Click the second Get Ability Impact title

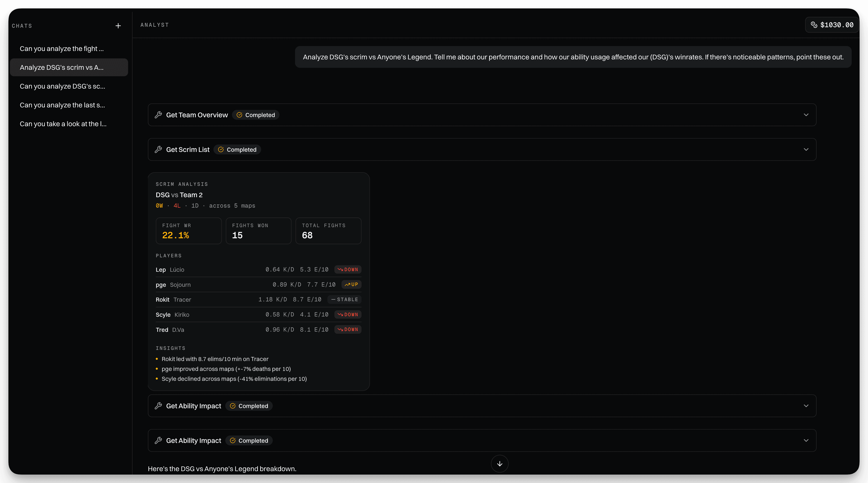[x=193, y=440]
